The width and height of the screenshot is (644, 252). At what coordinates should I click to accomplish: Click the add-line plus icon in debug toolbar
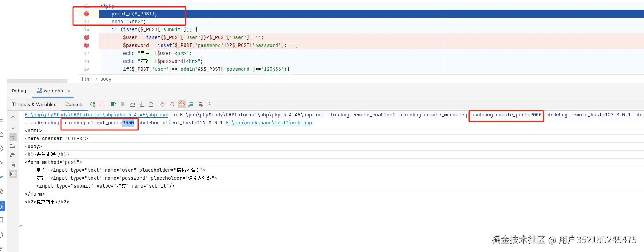201,105
